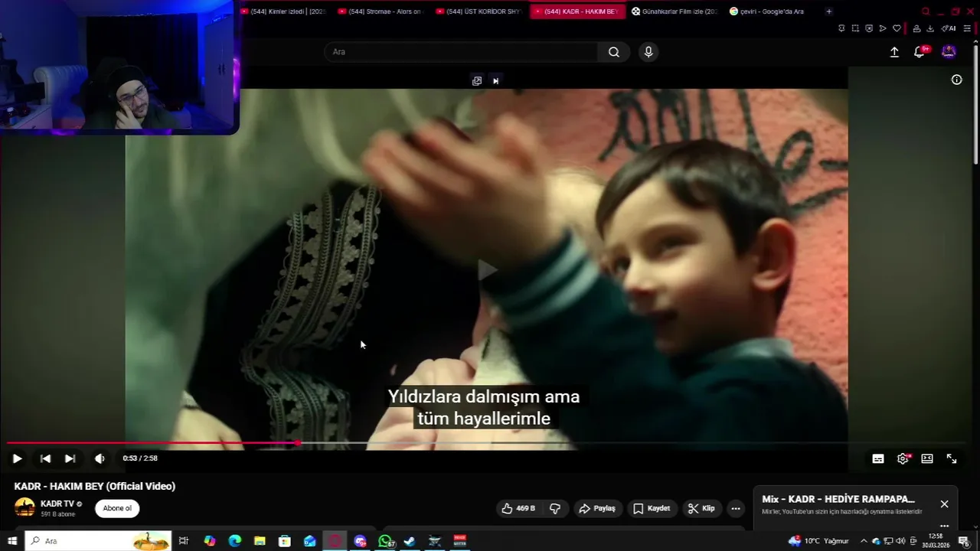
Task: Switch to Günahkarlar Film izle tab
Action: click(x=675, y=11)
